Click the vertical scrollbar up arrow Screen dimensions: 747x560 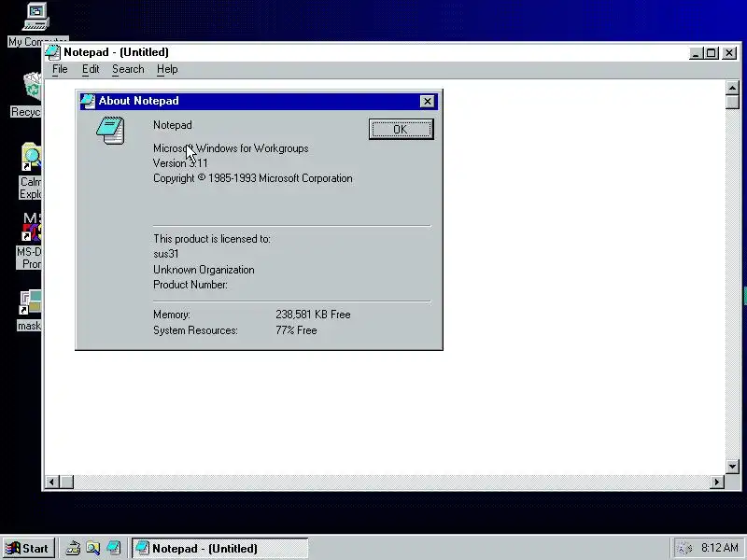732,88
